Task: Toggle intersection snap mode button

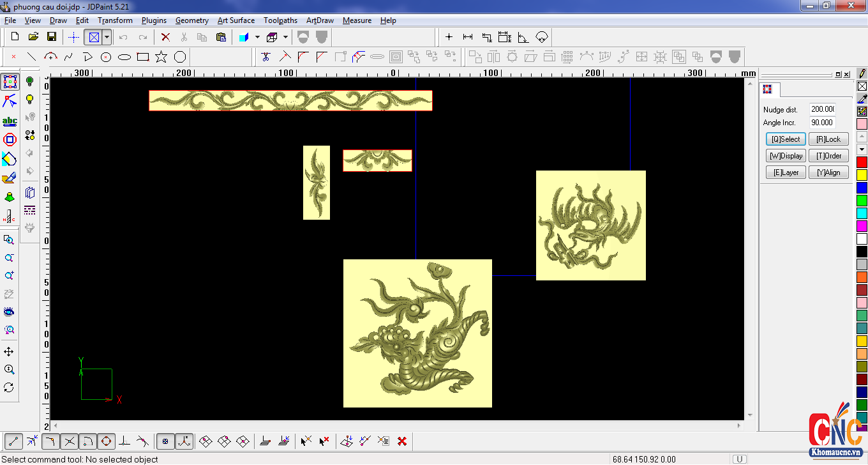Action: click(70, 441)
